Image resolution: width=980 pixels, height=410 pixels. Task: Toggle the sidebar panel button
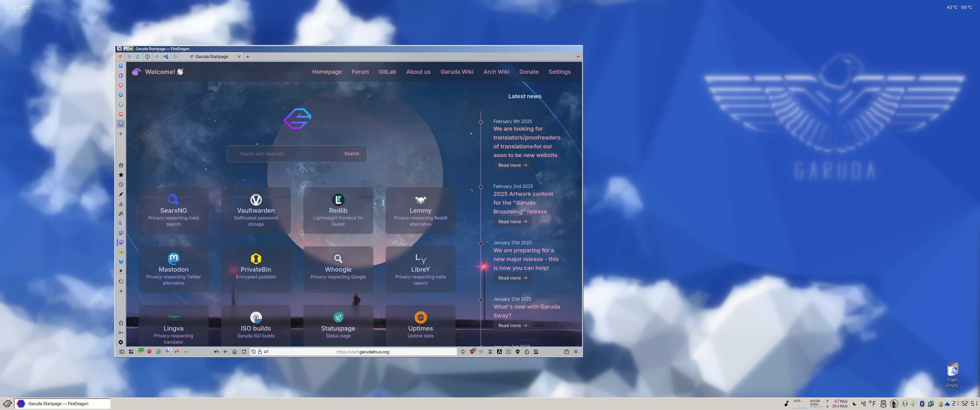(122, 352)
